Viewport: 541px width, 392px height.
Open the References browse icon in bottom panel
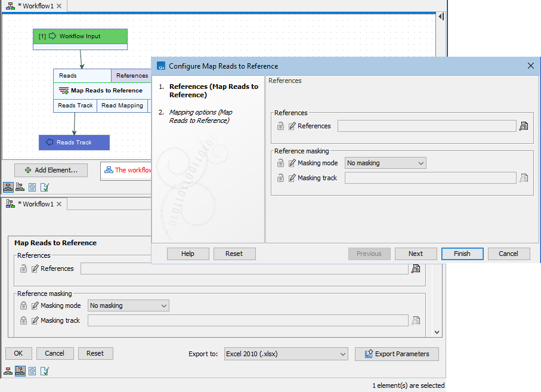pos(416,268)
